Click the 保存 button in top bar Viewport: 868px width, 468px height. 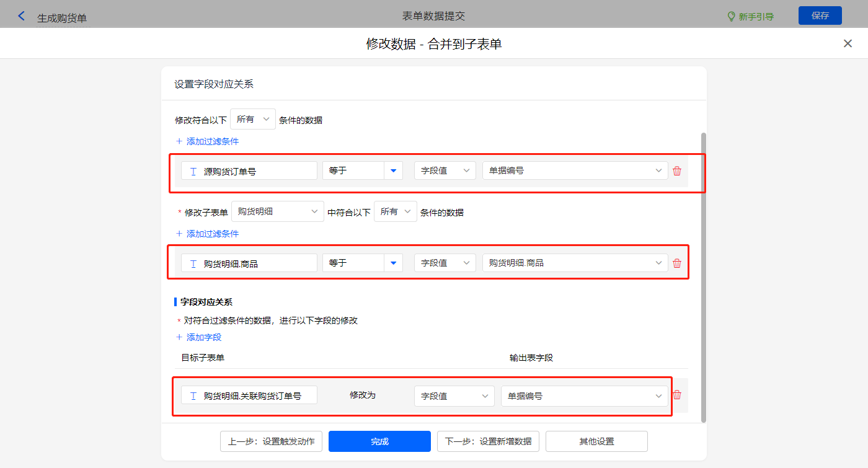[820, 15]
